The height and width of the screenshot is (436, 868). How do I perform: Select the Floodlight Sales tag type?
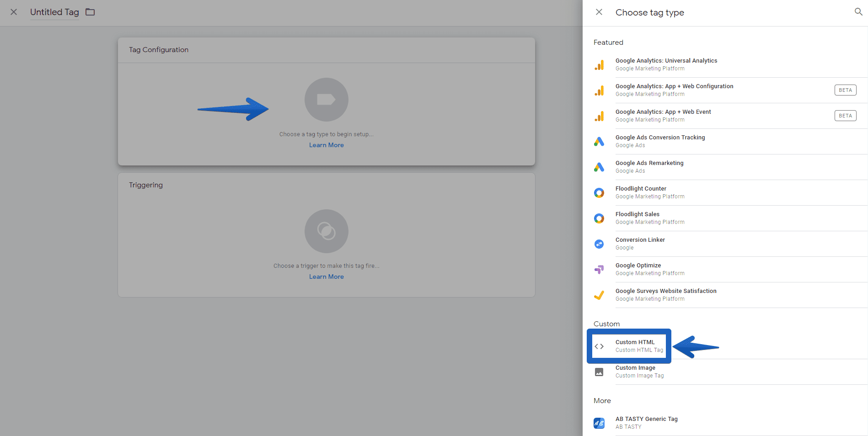point(638,218)
